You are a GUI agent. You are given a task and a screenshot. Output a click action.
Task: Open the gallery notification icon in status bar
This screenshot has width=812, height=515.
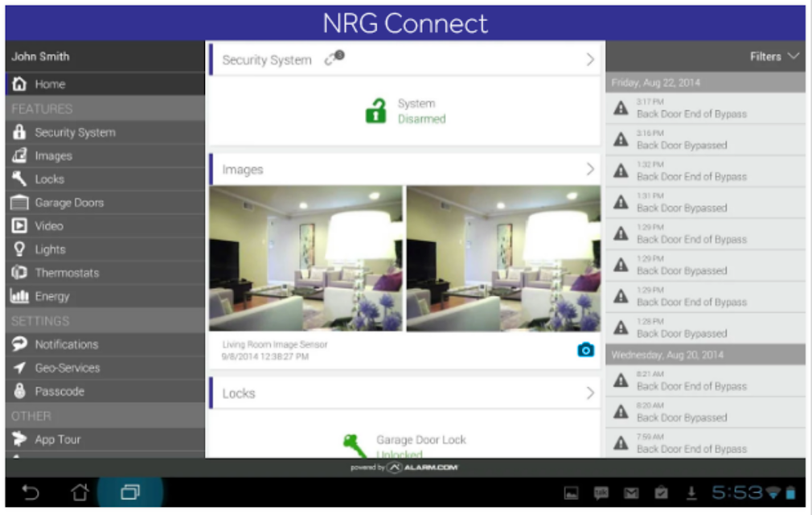click(571, 492)
